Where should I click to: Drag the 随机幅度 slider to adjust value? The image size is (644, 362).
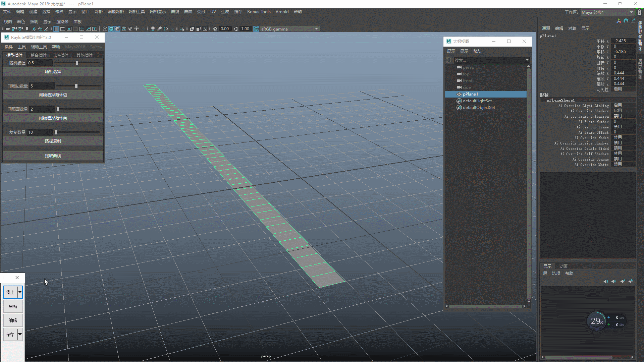(77, 63)
